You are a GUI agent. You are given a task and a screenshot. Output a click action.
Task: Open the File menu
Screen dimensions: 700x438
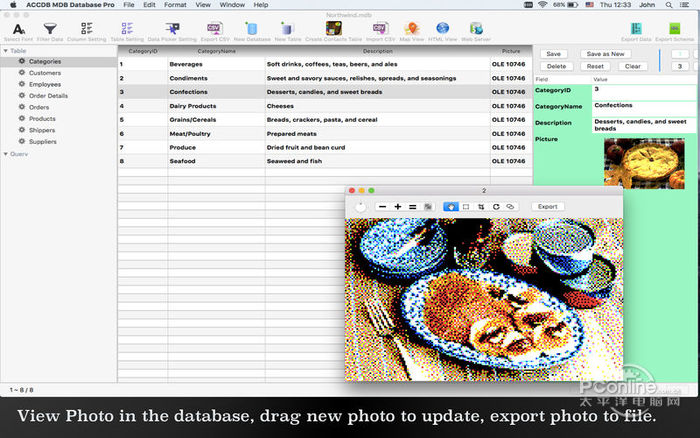(x=129, y=5)
